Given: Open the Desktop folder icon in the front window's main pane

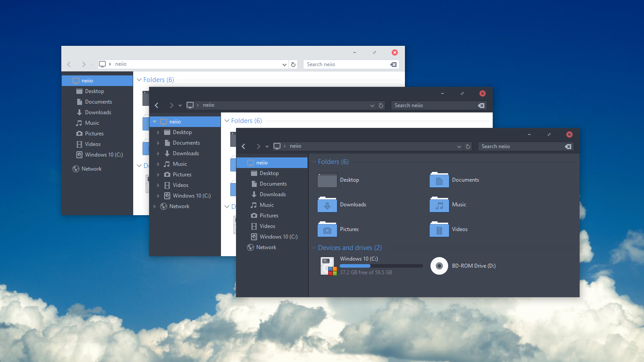Looking at the screenshot, I should [327, 180].
